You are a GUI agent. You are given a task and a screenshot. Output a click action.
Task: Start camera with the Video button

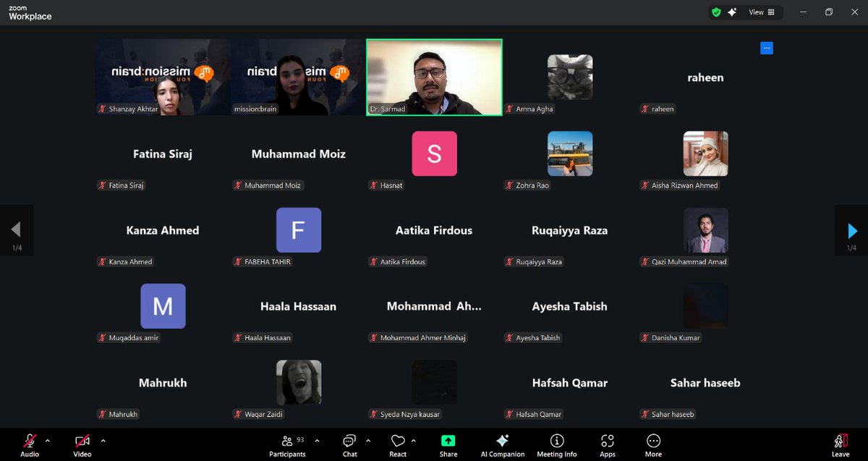(82, 445)
